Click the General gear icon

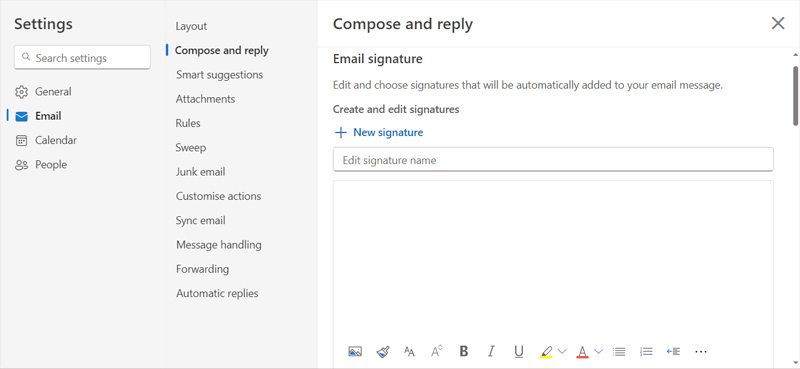[21, 92]
